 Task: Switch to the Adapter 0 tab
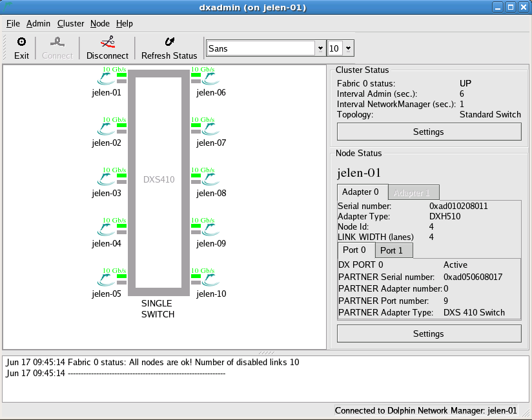coord(362,192)
